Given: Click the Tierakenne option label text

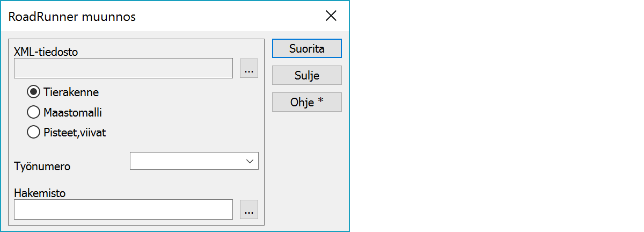Looking at the screenshot, I should click(x=71, y=92).
